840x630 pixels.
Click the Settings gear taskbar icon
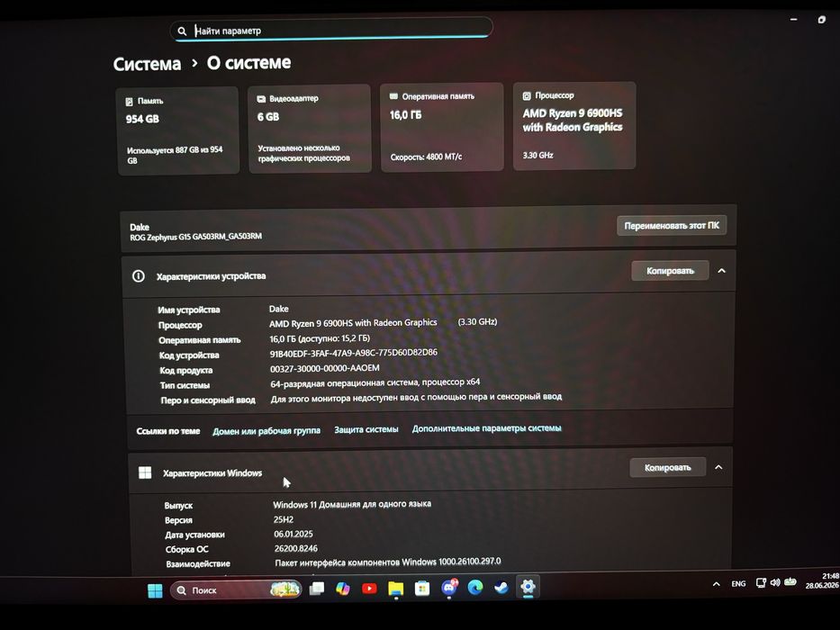tap(528, 587)
